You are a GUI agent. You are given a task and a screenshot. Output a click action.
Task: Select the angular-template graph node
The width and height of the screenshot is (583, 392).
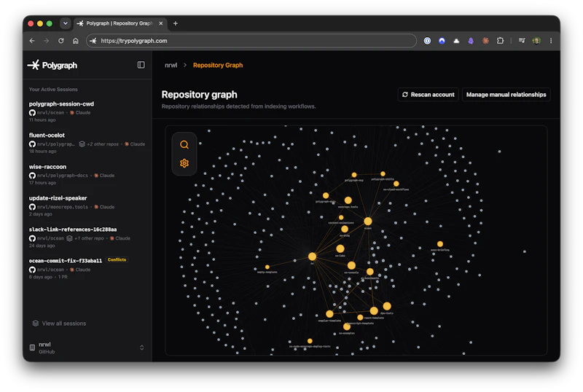coord(329,314)
